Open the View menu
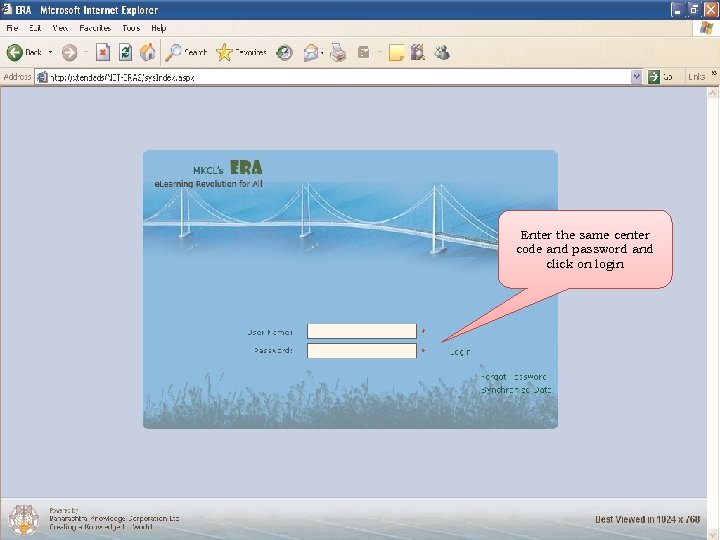 (x=60, y=28)
